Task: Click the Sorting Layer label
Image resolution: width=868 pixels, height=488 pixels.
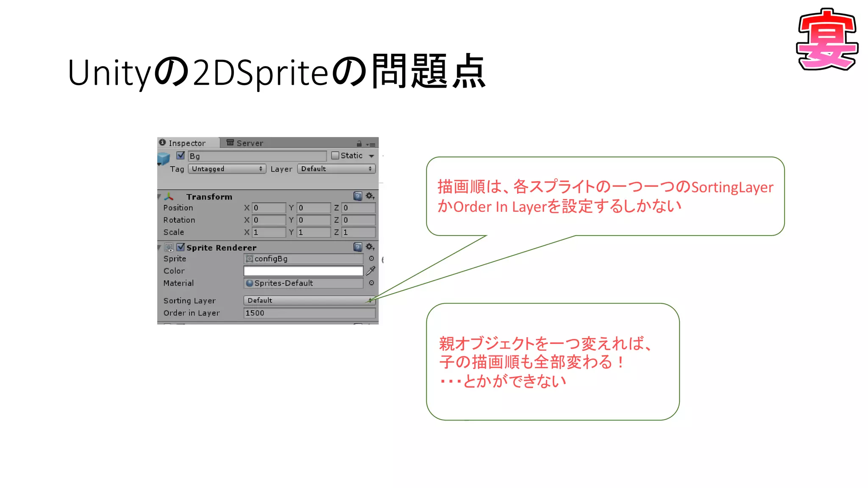Action: click(x=189, y=300)
